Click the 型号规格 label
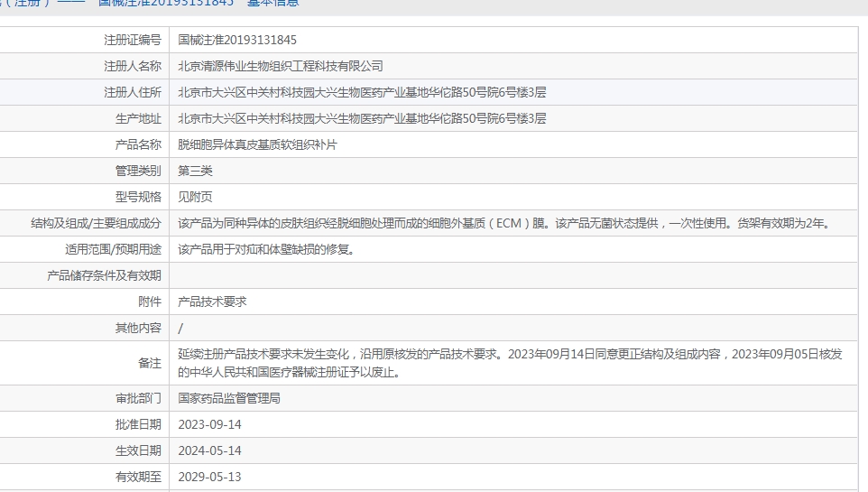Image resolution: width=868 pixels, height=492 pixels. pos(138,197)
